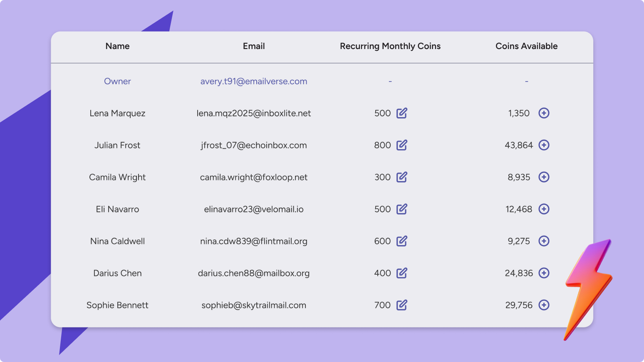Edit Darius Chen's 400 recurring coins
This screenshot has height=362, width=644.
[x=401, y=273]
